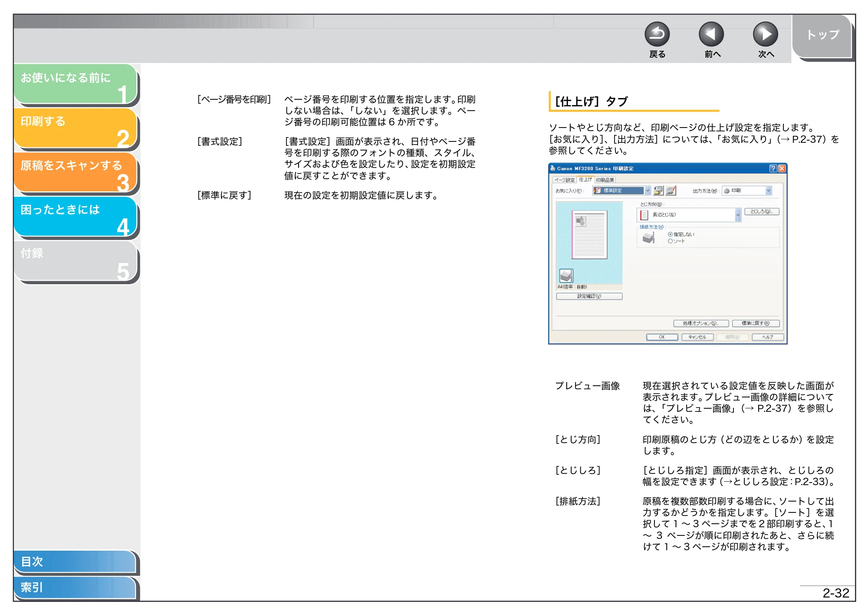The height and width of the screenshot is (614, 868).
Task: Open the 出力方法 印刷 dropdown
Action: point(746,190)
